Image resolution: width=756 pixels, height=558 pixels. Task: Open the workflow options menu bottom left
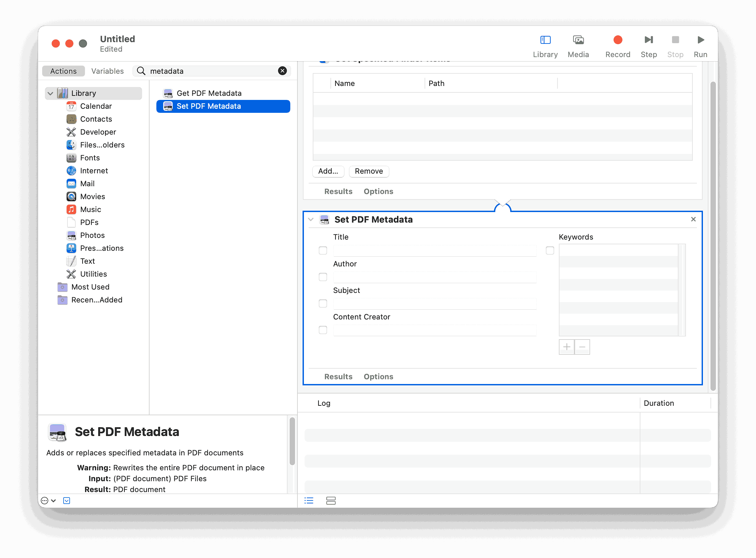(48, 501)
